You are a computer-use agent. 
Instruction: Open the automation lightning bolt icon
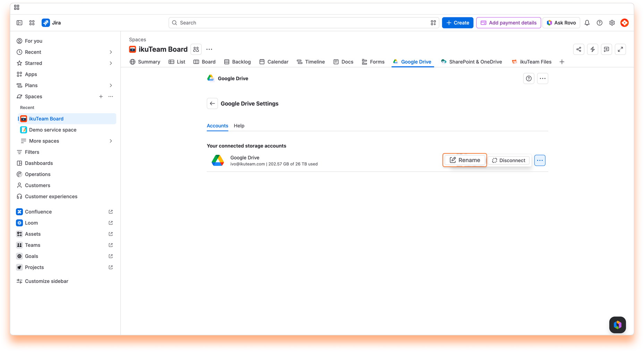pyautogui.click(x=593, y=49)
